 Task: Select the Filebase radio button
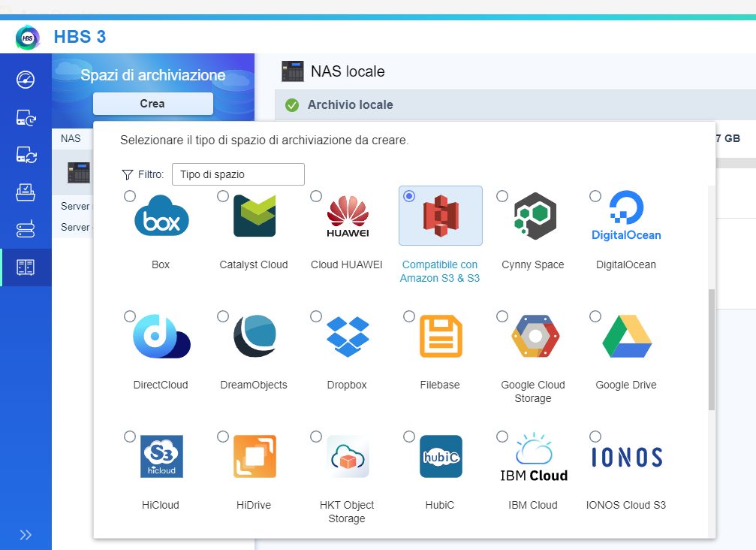[409, 316]
